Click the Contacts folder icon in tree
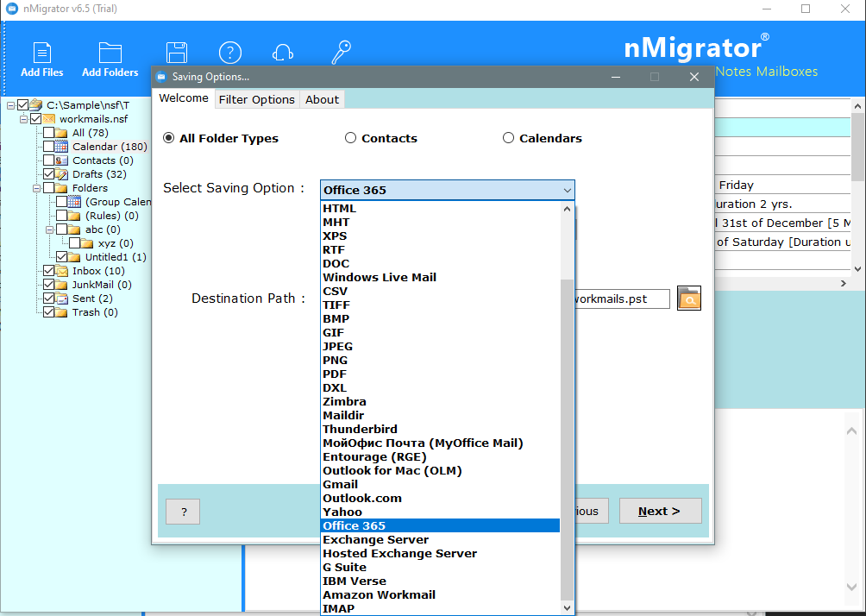The image size is (866, 616). (x=61, y=160)
